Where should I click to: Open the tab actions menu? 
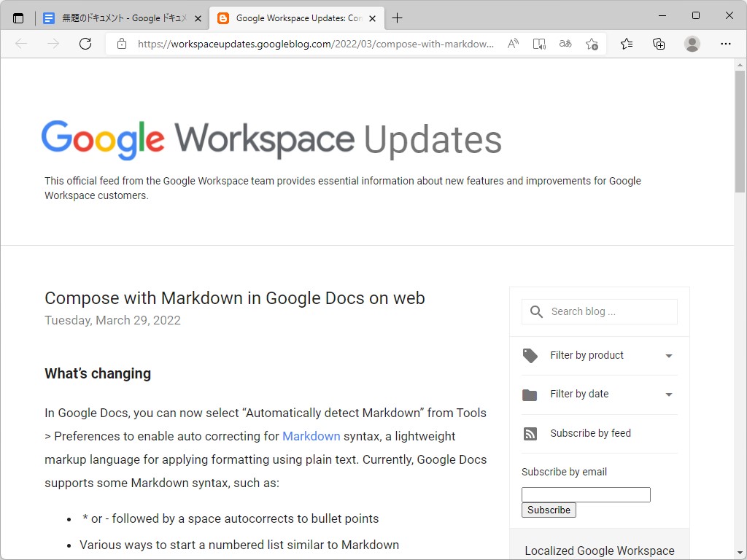click(x=18, y=16)
